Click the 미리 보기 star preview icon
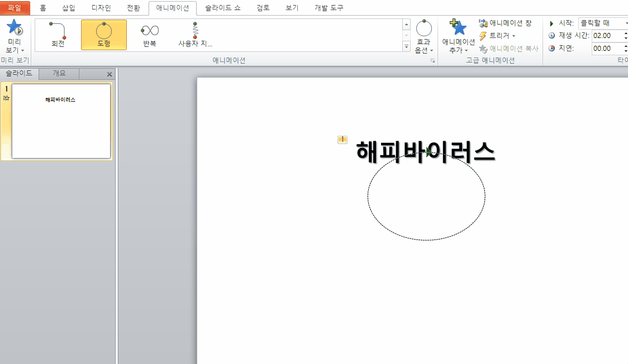628x364 pixels. tap(15, 27)
